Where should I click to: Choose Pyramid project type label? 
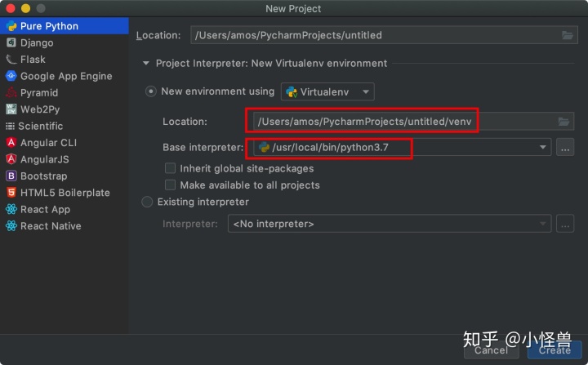(39, 92)
